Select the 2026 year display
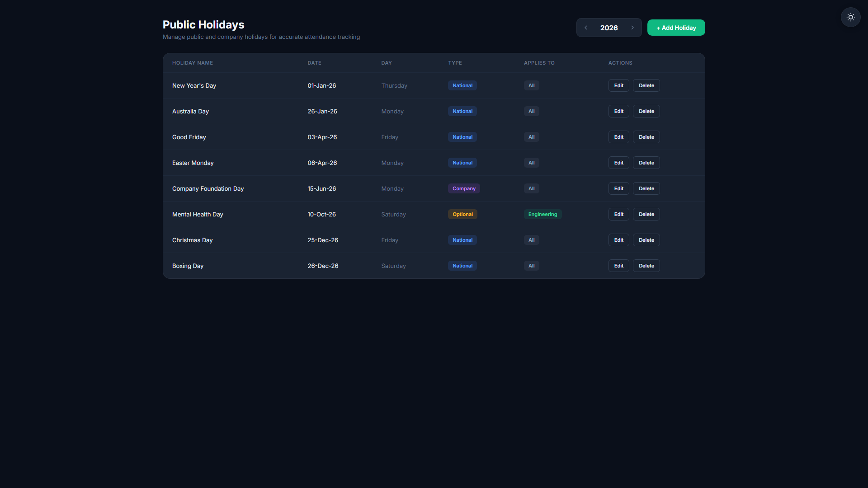 609,28
